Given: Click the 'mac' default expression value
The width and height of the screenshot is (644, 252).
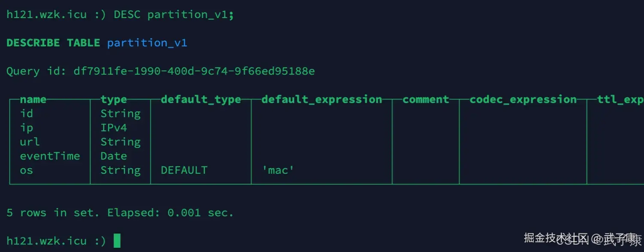Looking at the screenshot, I should [x=278, y=170].
